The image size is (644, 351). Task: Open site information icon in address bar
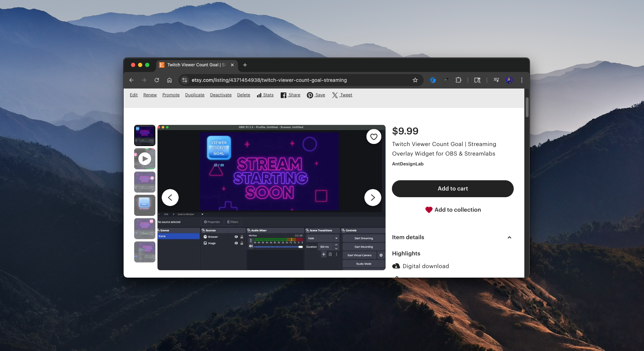[184, 80]
